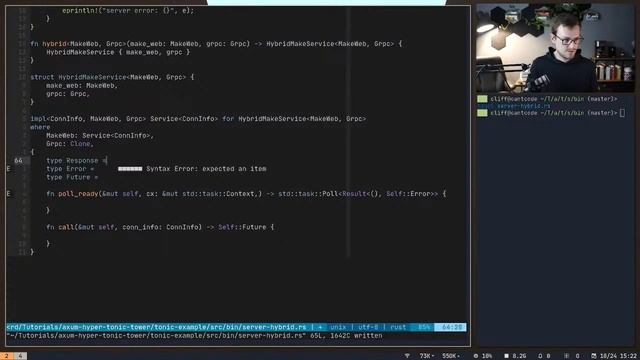Screen dimensions: 640x360
Task: Click the terminal cursor at the last prompt
Action: (622, 113)
